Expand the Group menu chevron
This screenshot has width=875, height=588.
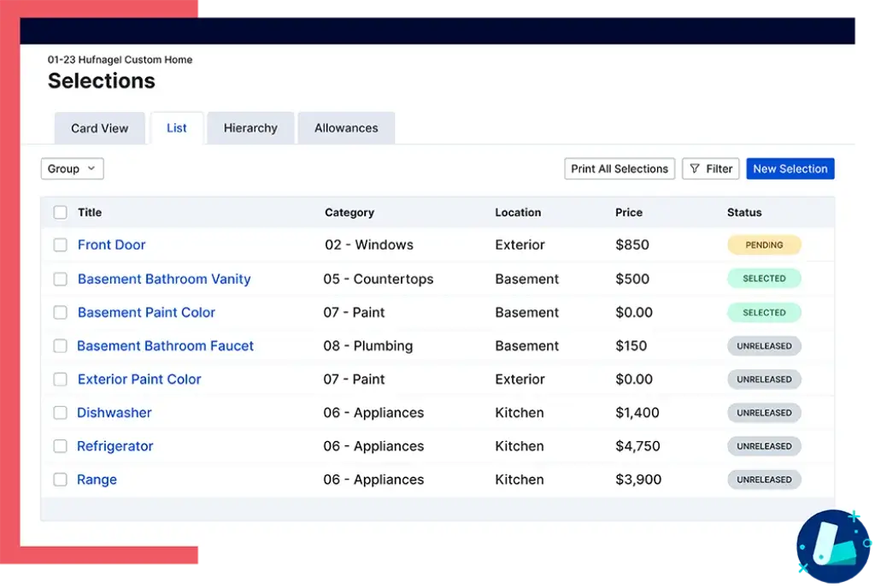coord(90,168)
